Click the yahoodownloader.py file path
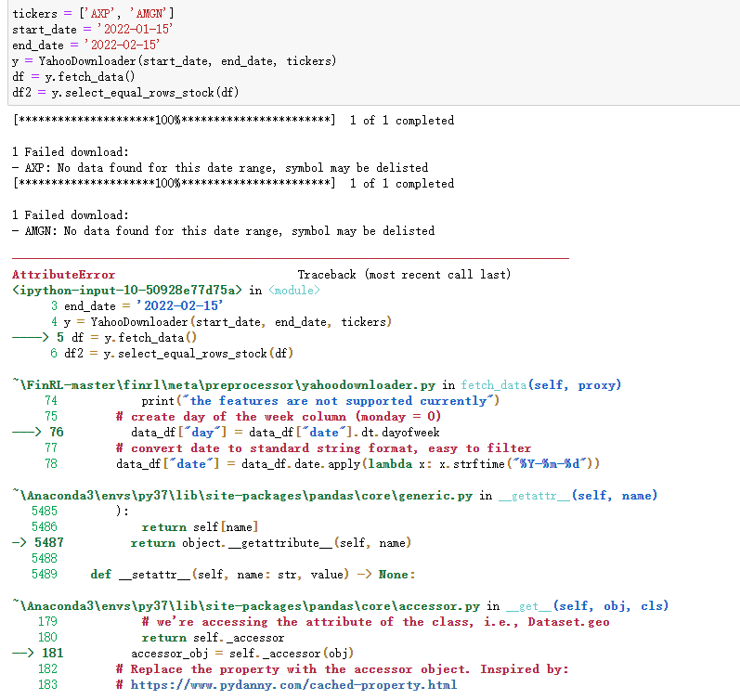Screen dimensions: 740x700 point(224,385)
